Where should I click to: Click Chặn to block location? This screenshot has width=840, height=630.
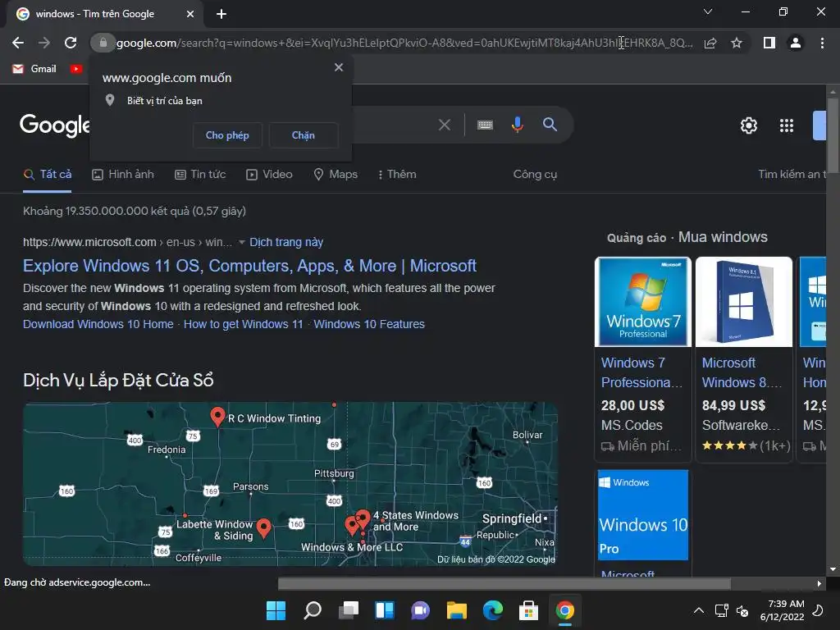304,135
